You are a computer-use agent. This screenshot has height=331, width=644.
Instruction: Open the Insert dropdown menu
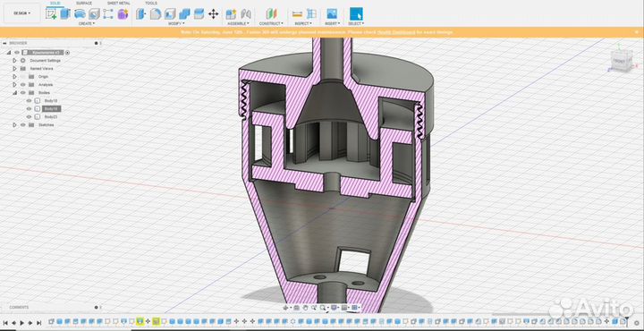(x=332, y=24)
